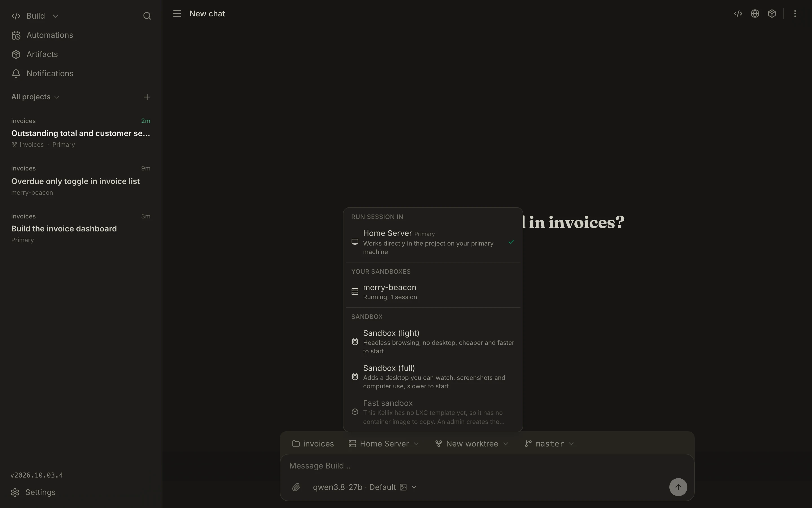Open 'Outstanding total and customer se...' chat

point(81,133)
